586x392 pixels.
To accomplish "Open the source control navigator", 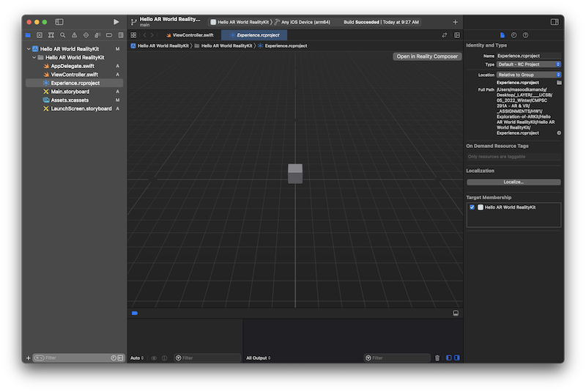I will point(40,34).
